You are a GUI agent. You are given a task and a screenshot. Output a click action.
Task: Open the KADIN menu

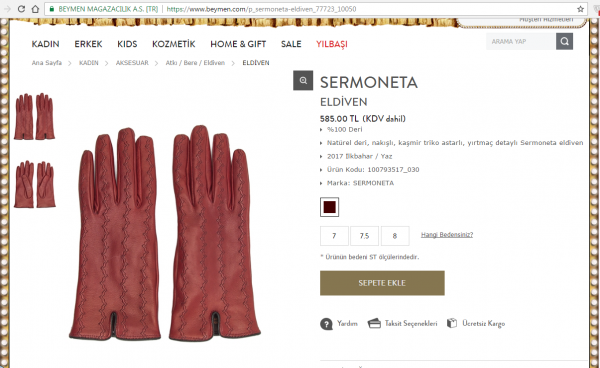coord(46,44)
